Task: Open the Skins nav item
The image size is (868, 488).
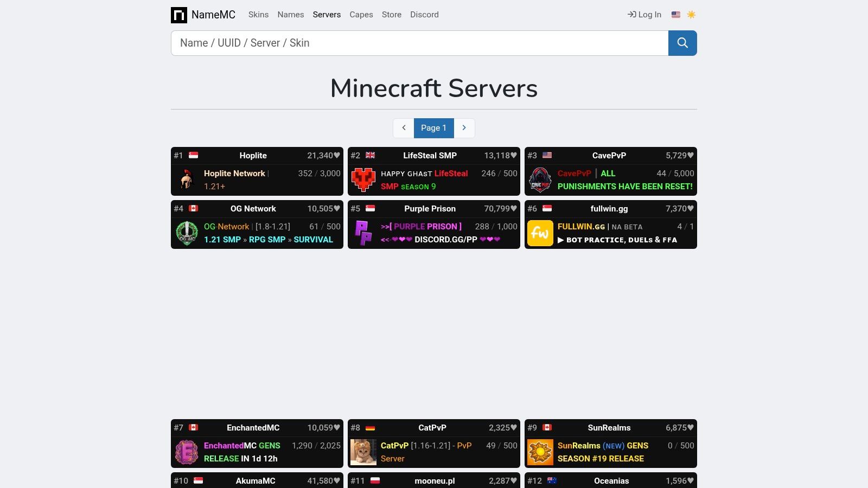Action: 258,15
